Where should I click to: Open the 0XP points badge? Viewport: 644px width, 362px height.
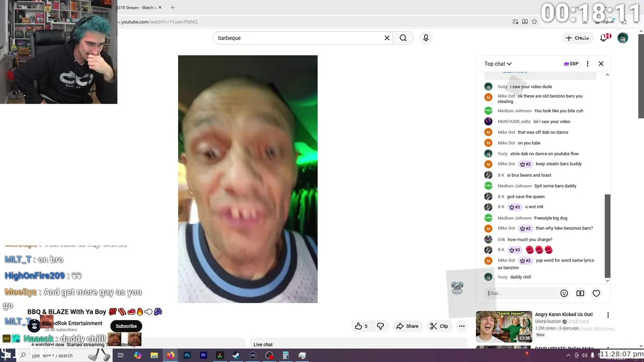tap(571, 64)
